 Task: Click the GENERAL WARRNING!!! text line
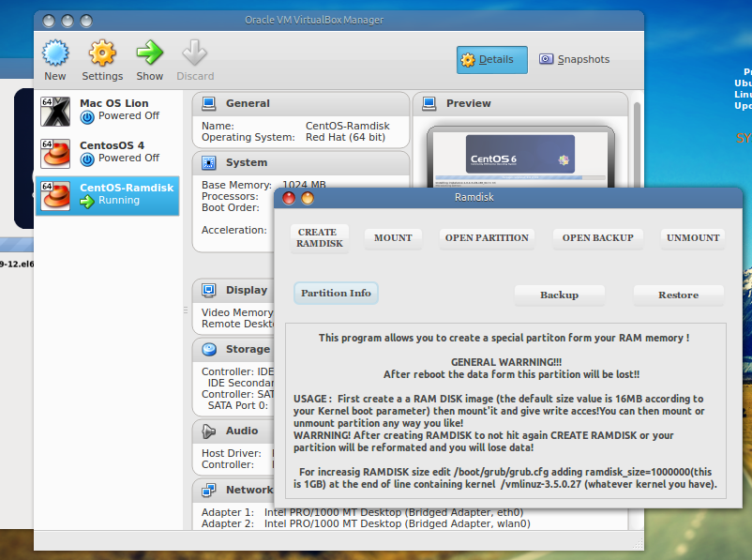click(x=506, y=362)
